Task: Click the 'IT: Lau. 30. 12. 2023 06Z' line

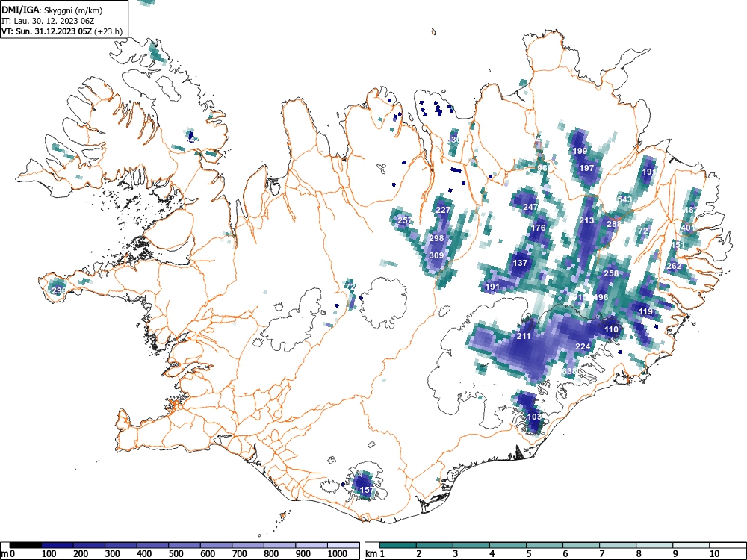Action: click(48, 21)
